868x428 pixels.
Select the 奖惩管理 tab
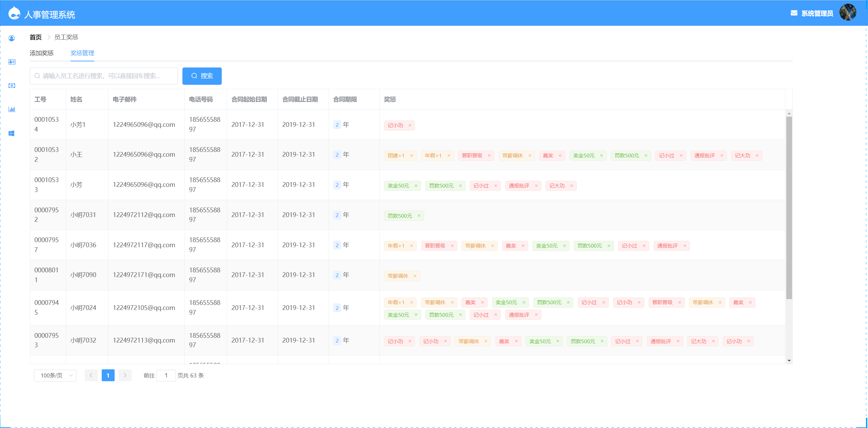point(82,53)
